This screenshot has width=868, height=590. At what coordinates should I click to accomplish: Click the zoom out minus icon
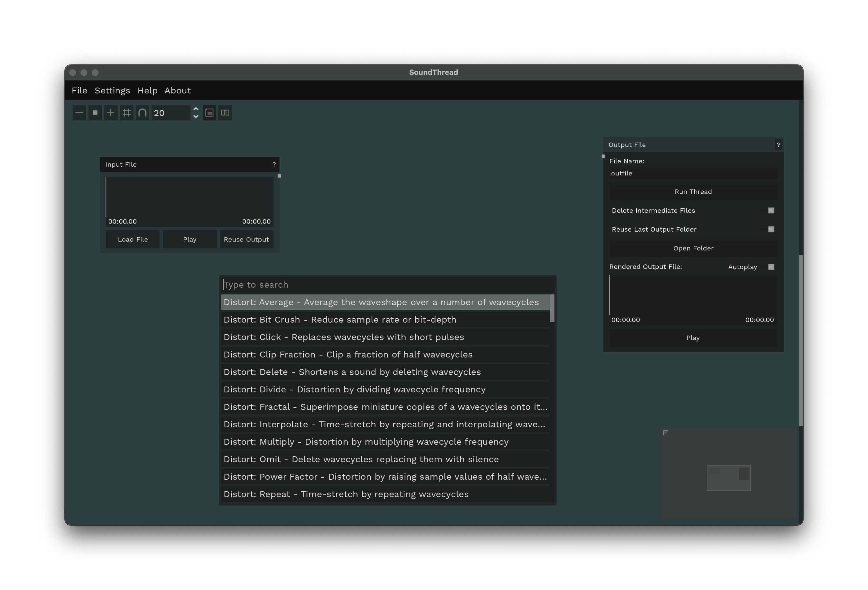(x=79, y=113)
